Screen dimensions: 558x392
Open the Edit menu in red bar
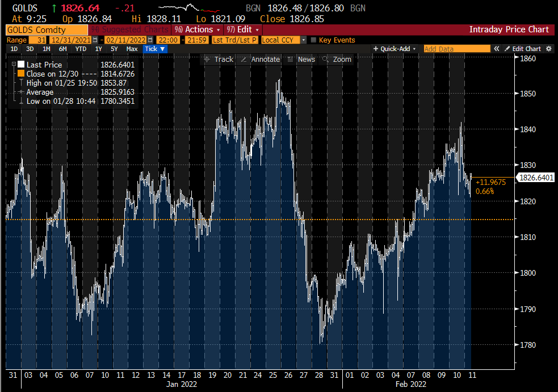pyautogui.click(x=243, y=29)
